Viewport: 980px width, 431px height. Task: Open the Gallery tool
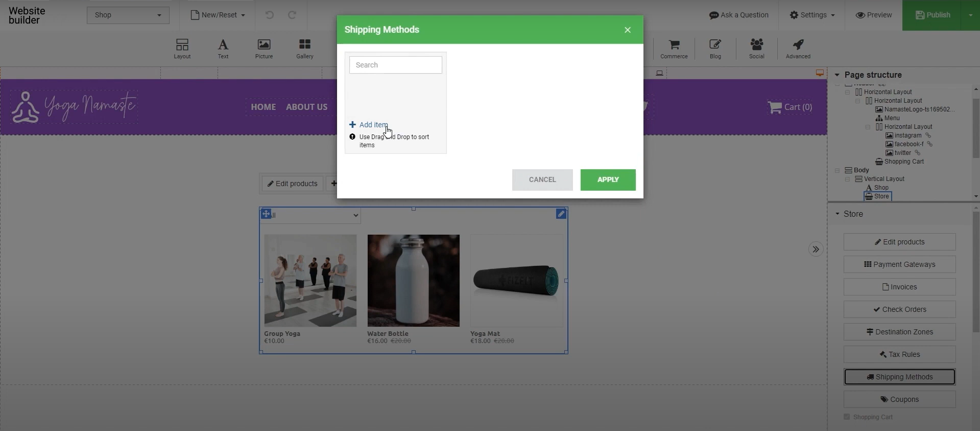305,49
